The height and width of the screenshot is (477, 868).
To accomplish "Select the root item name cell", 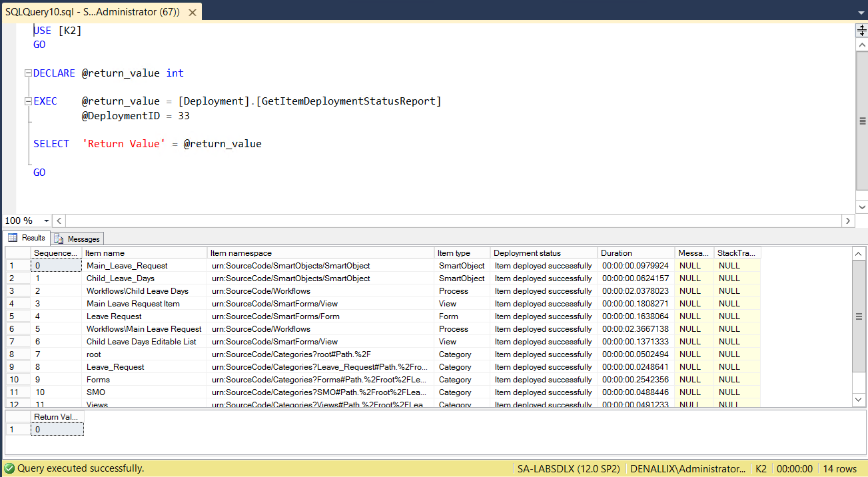I will pos(145,354).
